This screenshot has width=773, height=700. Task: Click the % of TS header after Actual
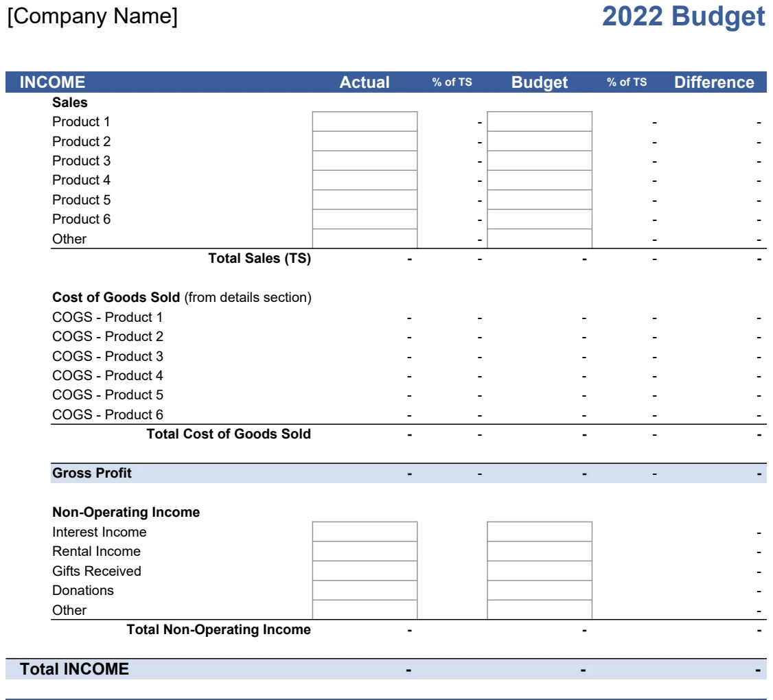coord(452,82)
